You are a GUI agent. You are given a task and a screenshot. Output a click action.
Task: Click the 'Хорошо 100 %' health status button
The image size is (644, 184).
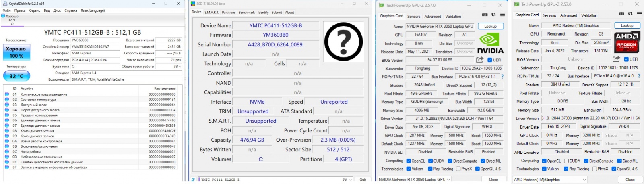[x=16, y=52]
